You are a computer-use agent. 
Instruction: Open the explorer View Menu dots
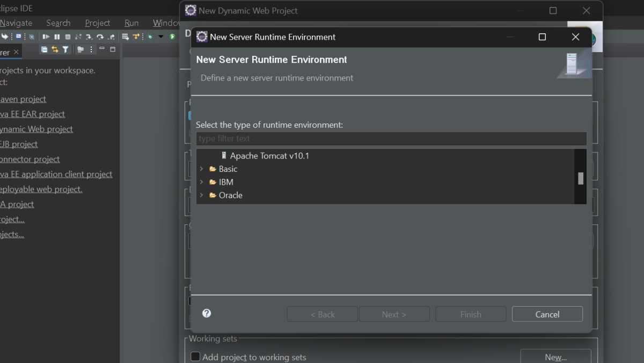[x=91, y=49]
